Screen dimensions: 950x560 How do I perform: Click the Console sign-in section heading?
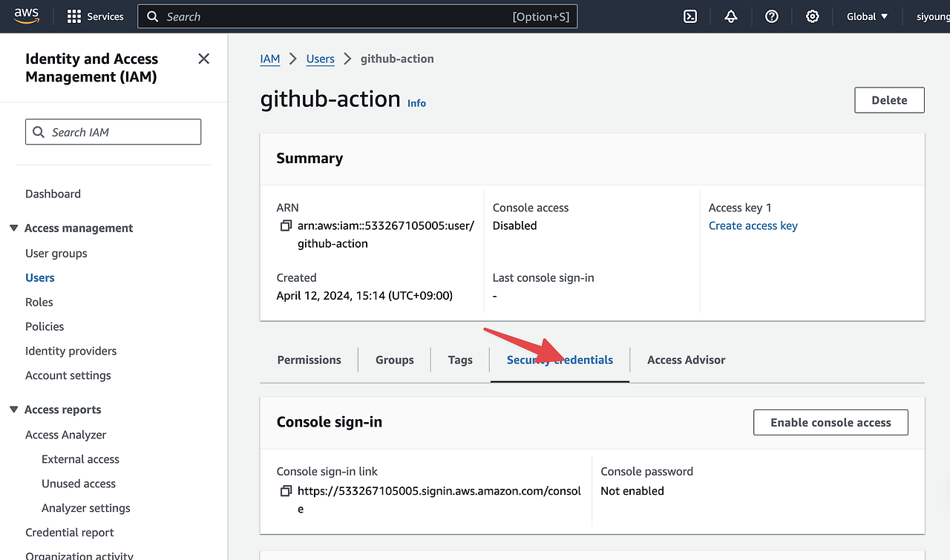tap(330, 422)
